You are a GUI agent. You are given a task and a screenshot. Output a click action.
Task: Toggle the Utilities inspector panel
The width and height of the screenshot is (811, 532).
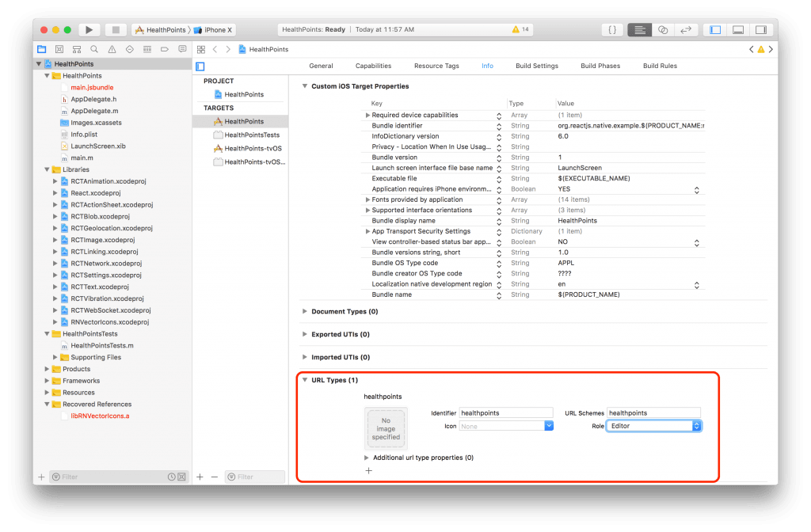tap(761, 29)
